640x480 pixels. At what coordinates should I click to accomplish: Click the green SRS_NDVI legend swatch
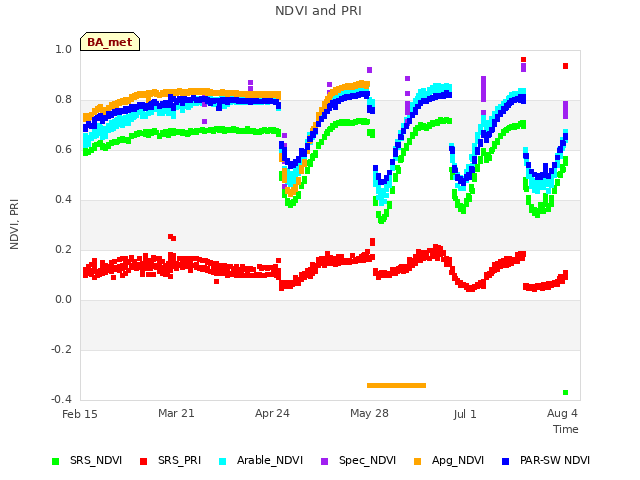click(56, 461)
